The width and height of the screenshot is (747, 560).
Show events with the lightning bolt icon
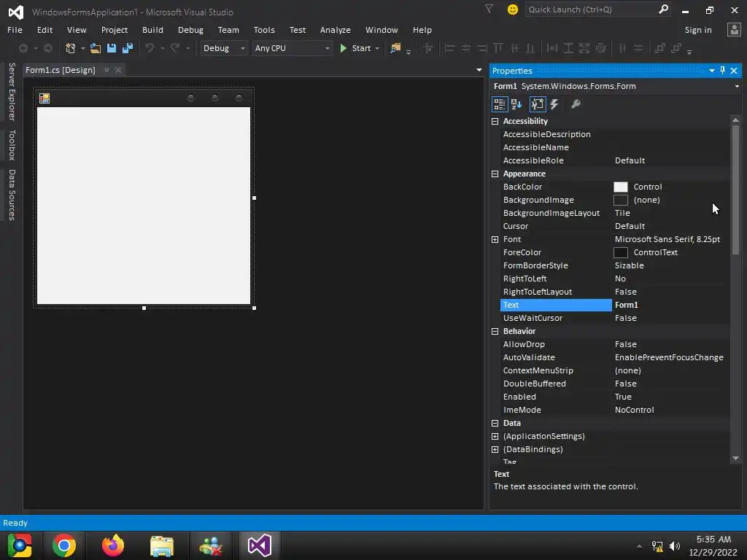tap(554, 104)
